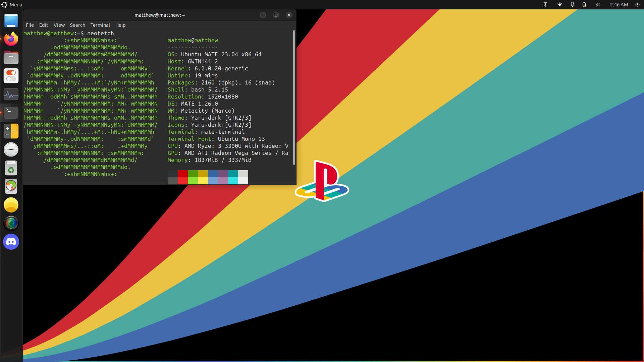Click kernel '6.2.0-20-generic' text
Image resolution: width=644 pixels, height=362 pixels.
click(x=221, y=68)
